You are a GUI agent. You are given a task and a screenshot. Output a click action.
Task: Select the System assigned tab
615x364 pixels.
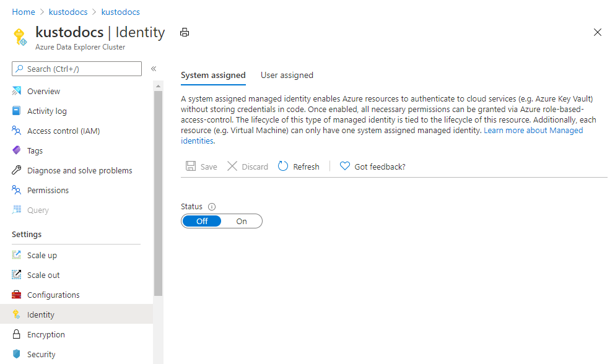pos(213,76)
